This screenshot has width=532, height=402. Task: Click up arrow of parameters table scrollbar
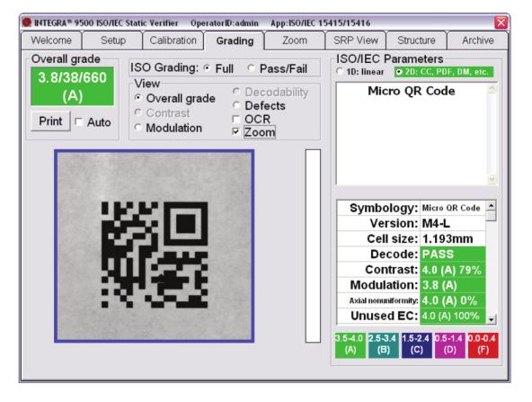coord(491,205)
